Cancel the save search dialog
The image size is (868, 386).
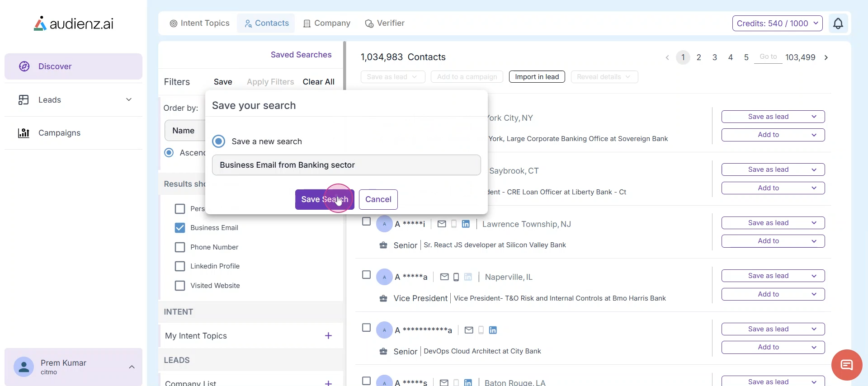point(378,199)
